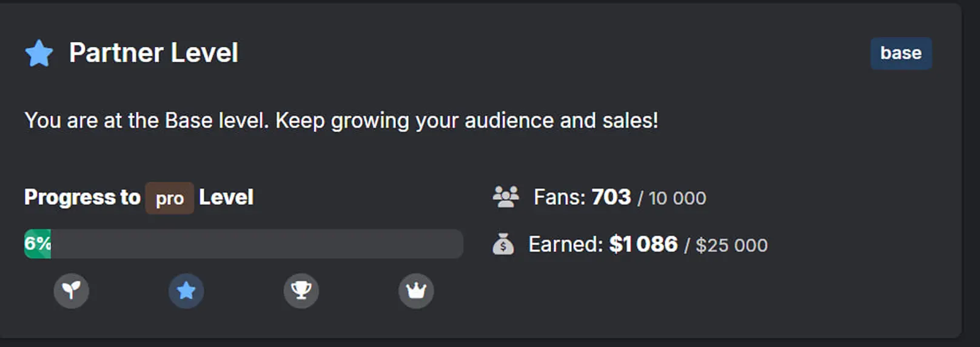The height and width of the screenshot is (347, 980).
Task: Click the 6% progress label
Action: (38, 243)
